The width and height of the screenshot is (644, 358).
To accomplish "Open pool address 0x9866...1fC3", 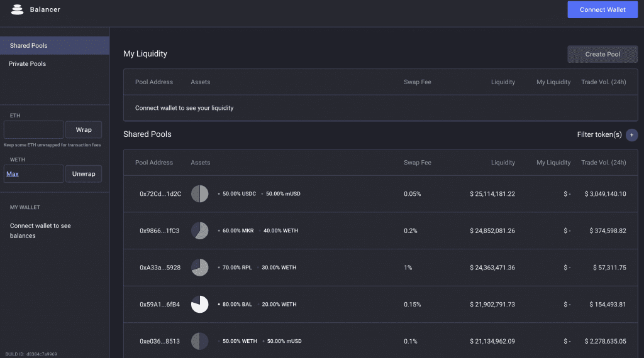I will coord(159,231).
